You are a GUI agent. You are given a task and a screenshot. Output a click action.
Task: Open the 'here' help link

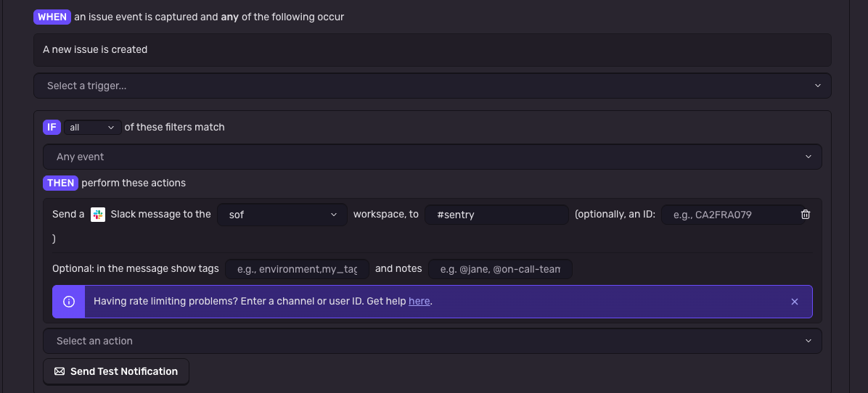pyautogui.click(x=419, y=302)
